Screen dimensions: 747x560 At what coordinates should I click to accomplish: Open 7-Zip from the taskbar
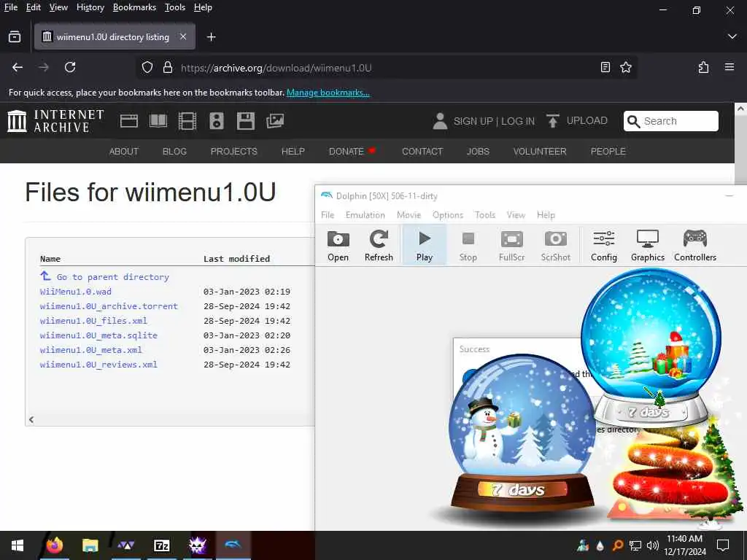tap(162, 545)
